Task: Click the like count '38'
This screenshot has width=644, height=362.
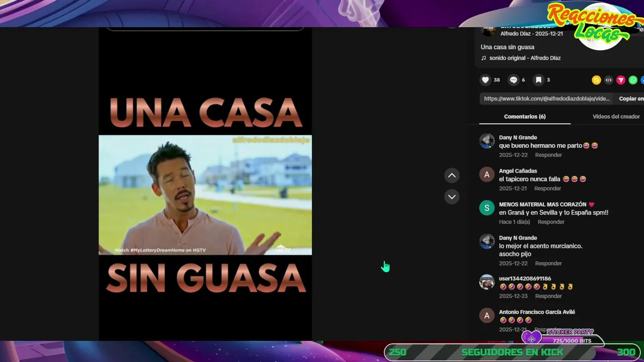Action: click(497, 80)
